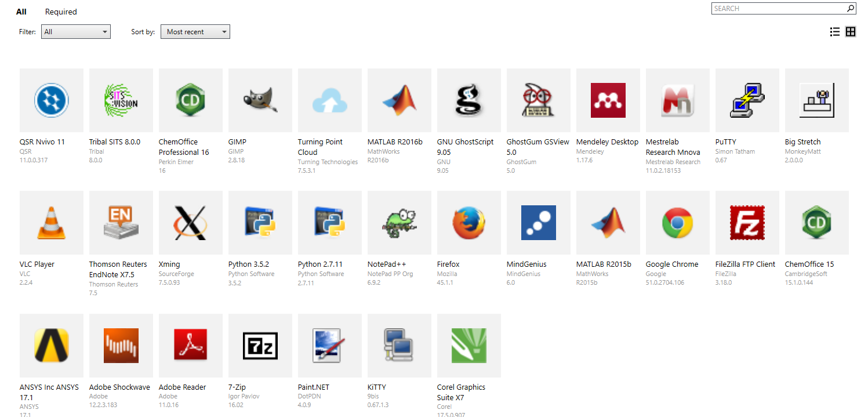This screenshot has height=417, width=868.
Task: Click the Adobe Shockwave title text
Action: (119, 387)
